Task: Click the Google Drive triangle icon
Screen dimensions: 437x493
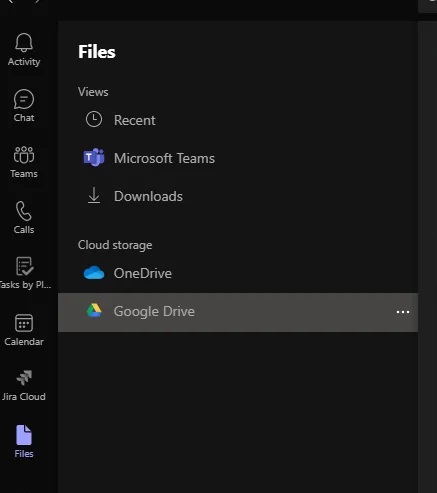Action: (x=94, y=310)
